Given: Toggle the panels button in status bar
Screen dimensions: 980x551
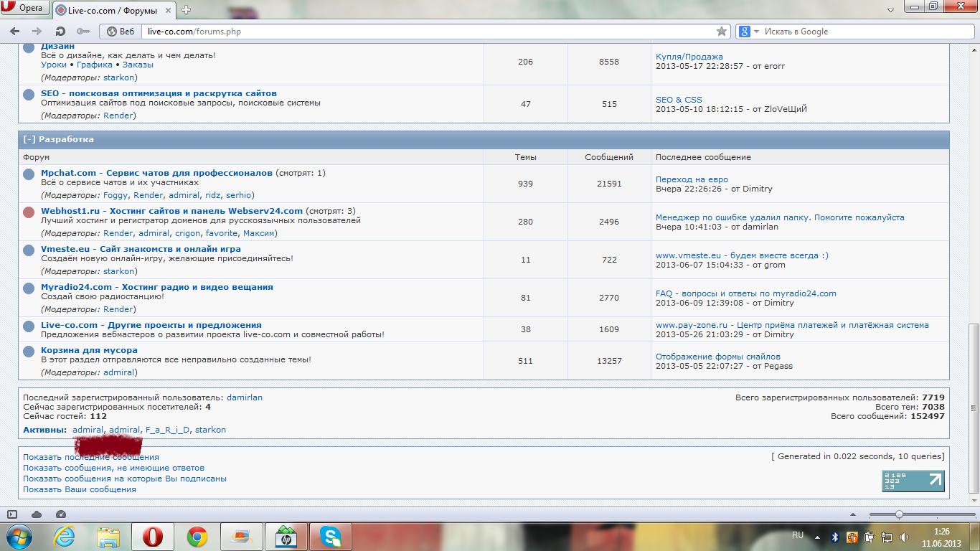Looking at the screenshot, I should point(12,514).
